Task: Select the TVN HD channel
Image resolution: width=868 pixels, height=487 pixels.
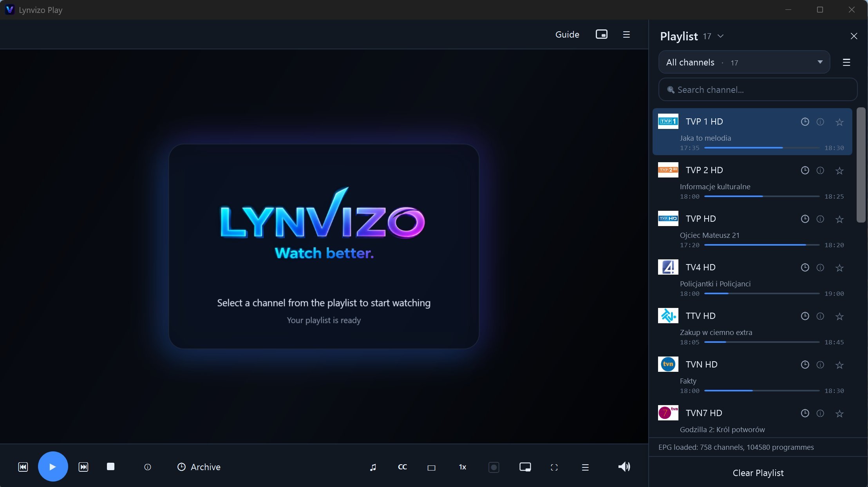Action: (752, 375)
